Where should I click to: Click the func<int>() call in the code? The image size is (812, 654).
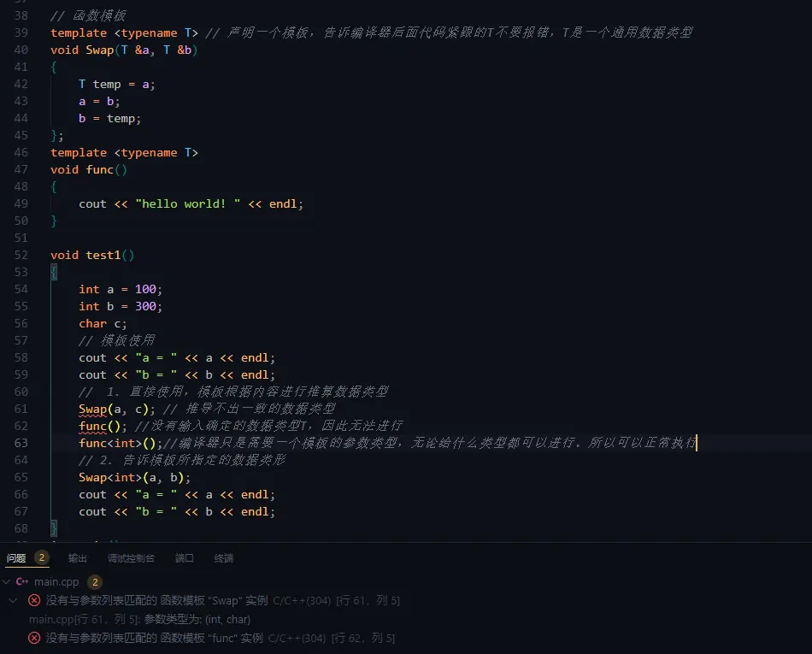pos(121,443)
